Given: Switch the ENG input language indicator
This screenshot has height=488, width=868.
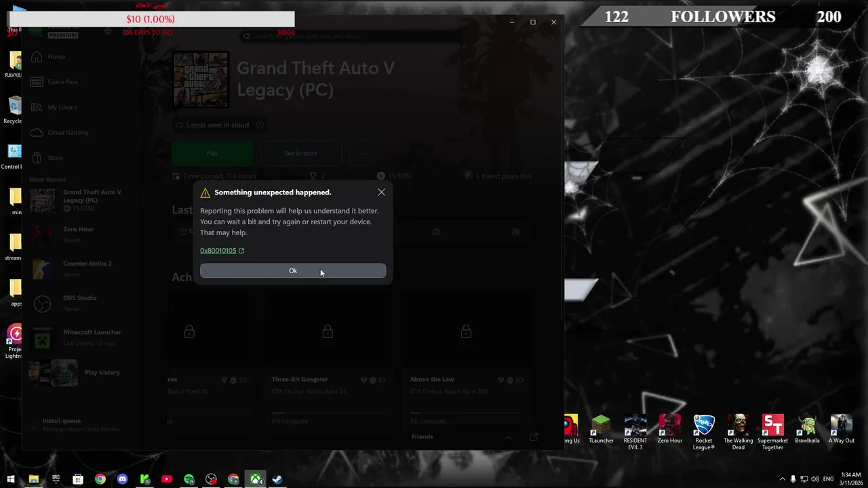Looking at the screenshot, I should tap(828, 479).
